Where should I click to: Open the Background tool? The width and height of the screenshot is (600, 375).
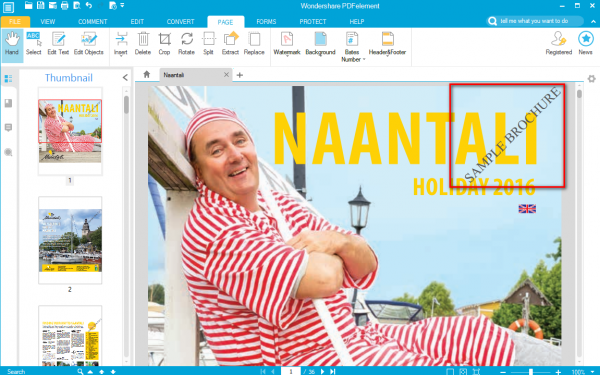click(320, 45)
